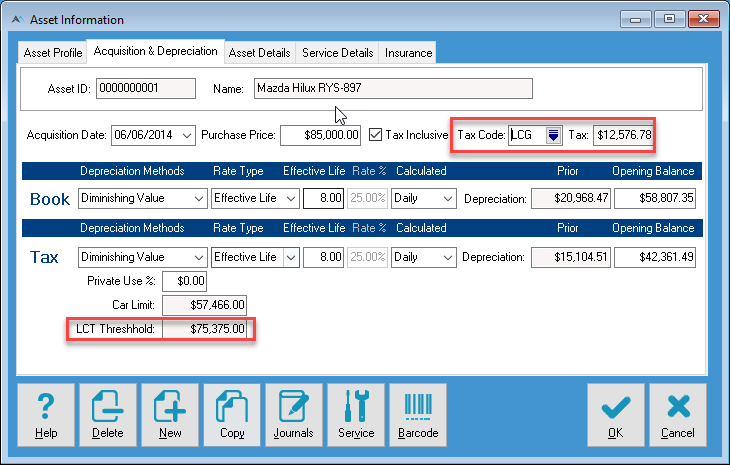
Task: Switch to the Asset Profile tab
Action: pos(53,53)
